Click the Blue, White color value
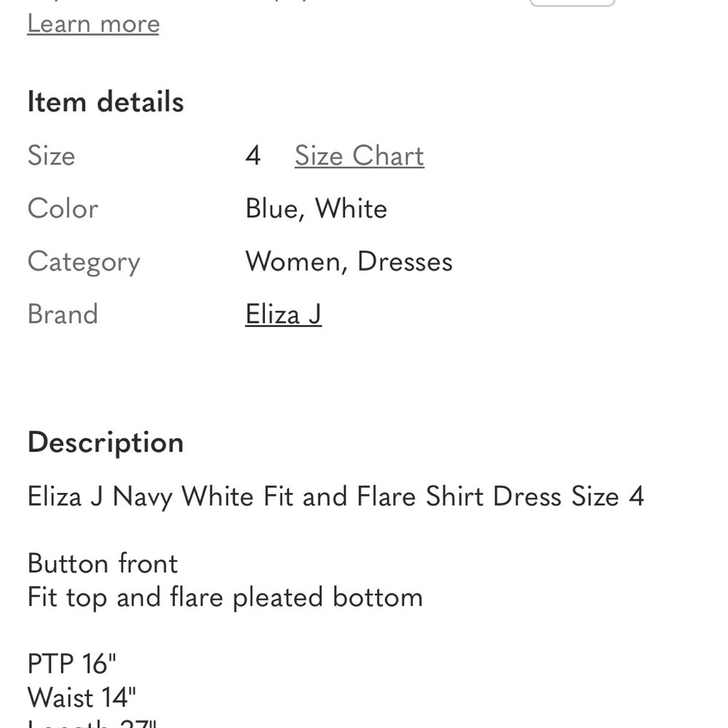The height and width of the screenshot is (728, 728). tap(316, 208)
